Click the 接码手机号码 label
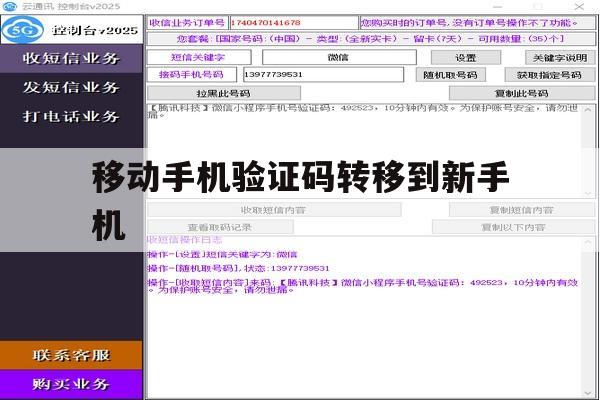This screenshot has height=400, width=600. click(191, 75)
